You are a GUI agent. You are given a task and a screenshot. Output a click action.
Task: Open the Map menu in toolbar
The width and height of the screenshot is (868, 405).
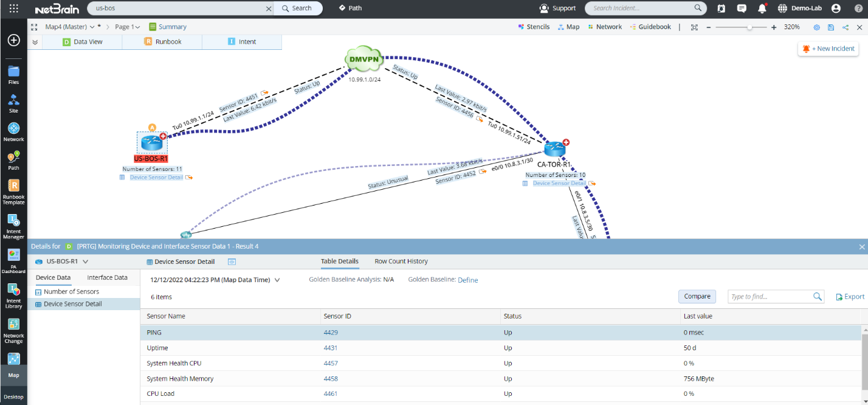click(x=569, y=27)
